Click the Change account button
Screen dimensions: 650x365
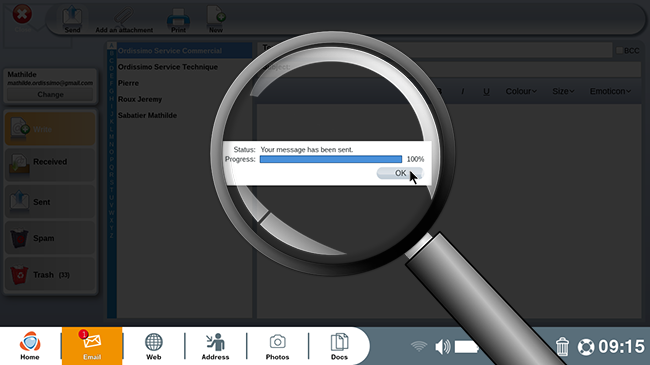coord(50,95)
